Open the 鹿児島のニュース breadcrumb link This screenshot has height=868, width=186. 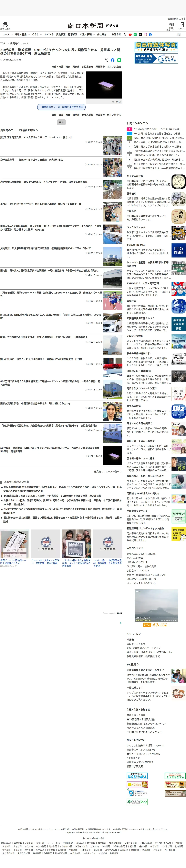(19, 43)
